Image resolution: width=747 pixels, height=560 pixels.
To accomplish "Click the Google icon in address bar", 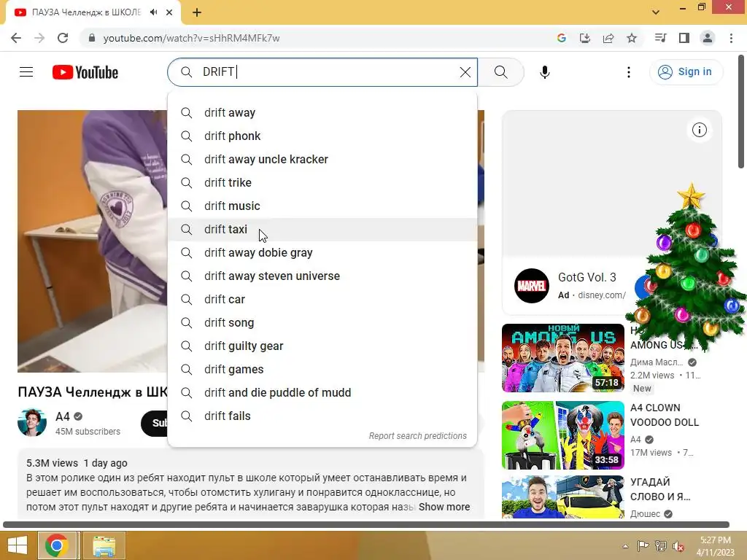I will click(x=562, y=38).
